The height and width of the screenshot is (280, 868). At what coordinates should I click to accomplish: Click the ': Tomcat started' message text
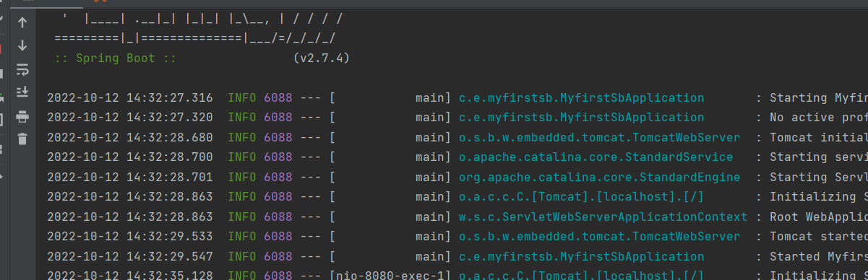pos(812,237)
